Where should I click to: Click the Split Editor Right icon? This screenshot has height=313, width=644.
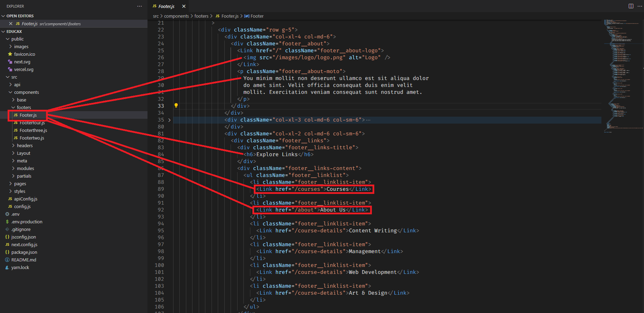[x=631, y=6]
